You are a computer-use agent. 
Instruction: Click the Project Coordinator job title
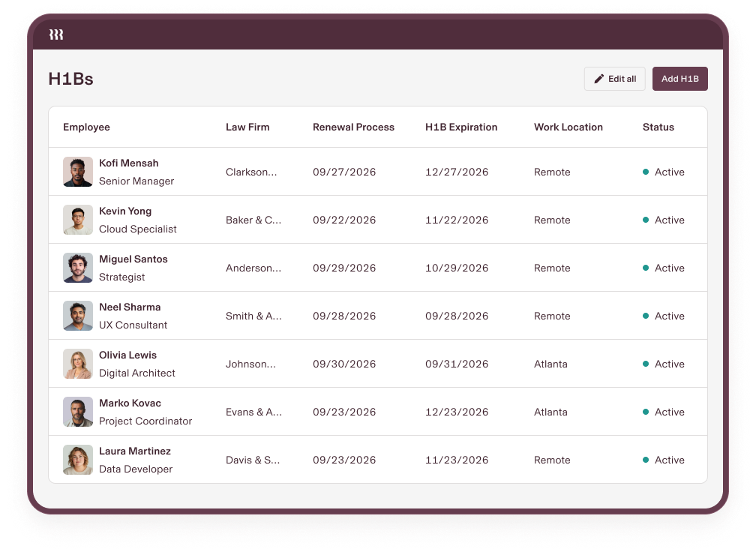tap(145, 421)
